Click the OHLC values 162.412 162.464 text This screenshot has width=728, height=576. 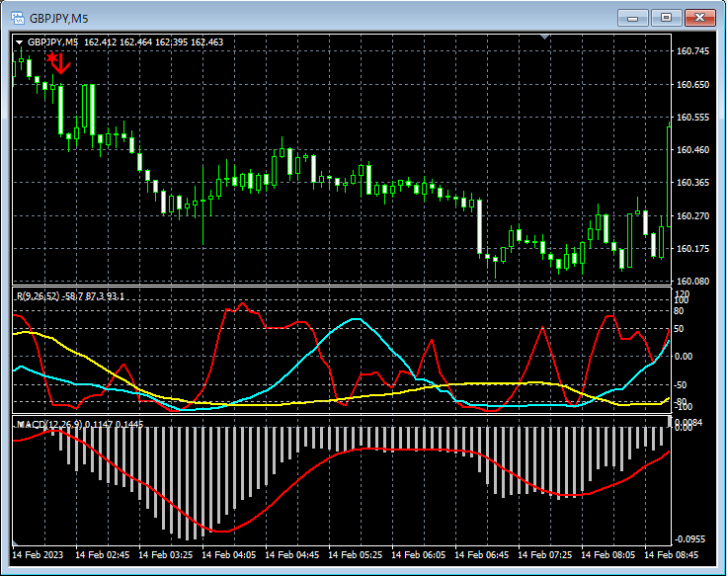click(119, 42)
